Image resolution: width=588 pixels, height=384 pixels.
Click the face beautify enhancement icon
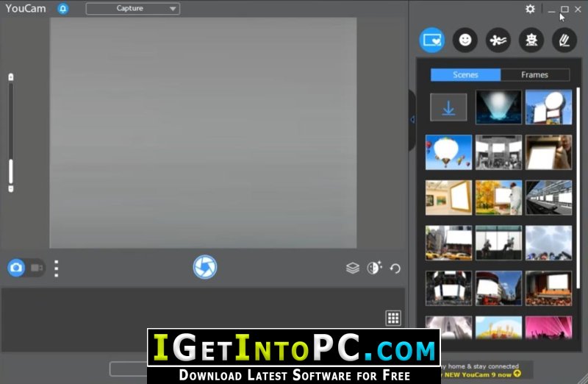click(x=374, y=268)
